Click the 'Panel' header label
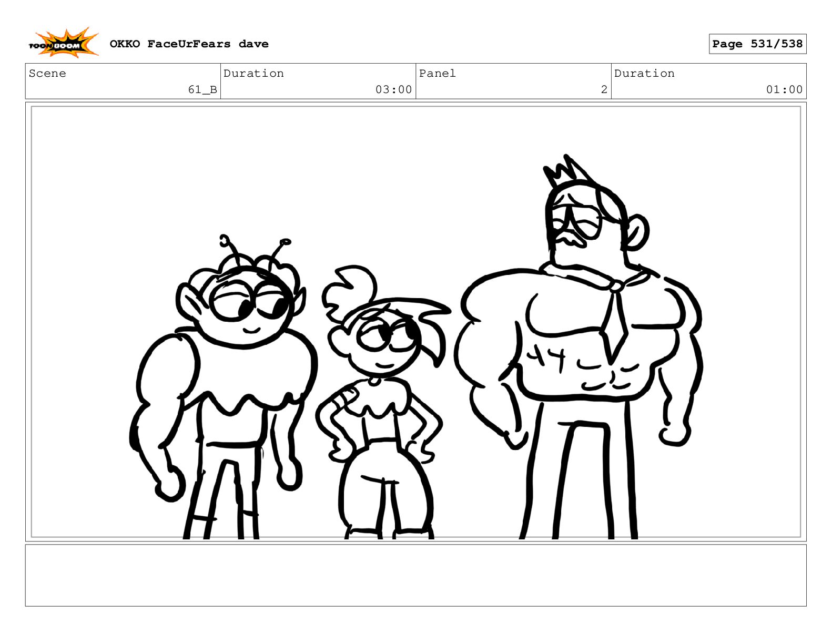 tap(437, 74)
